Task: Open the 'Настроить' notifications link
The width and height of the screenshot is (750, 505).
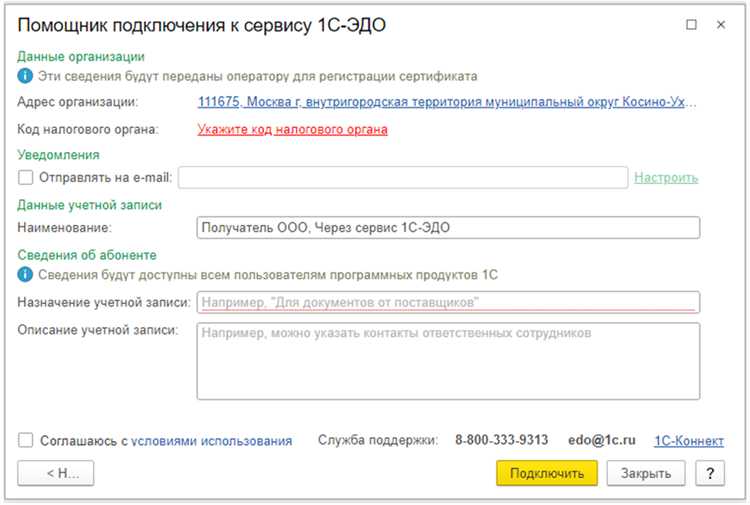Action: [x=666, y=178]
